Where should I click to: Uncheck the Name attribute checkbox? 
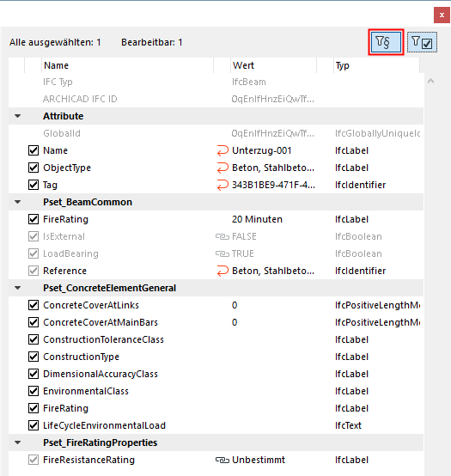pyautogui.click(x=34, y=150)
